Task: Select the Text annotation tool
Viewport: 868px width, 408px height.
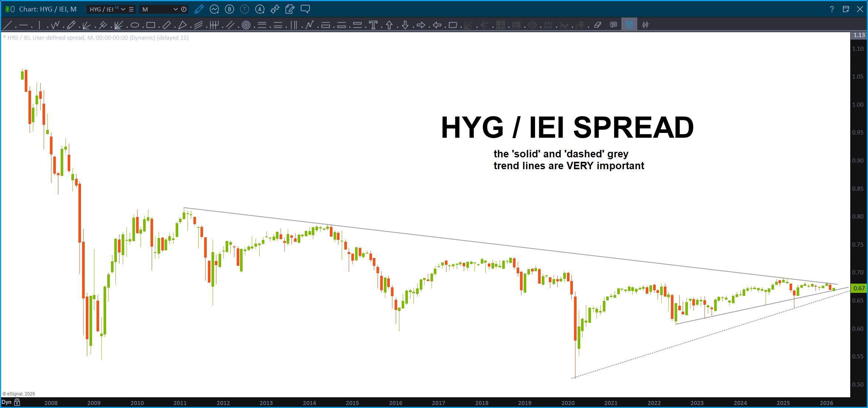Action: [373, 25]
